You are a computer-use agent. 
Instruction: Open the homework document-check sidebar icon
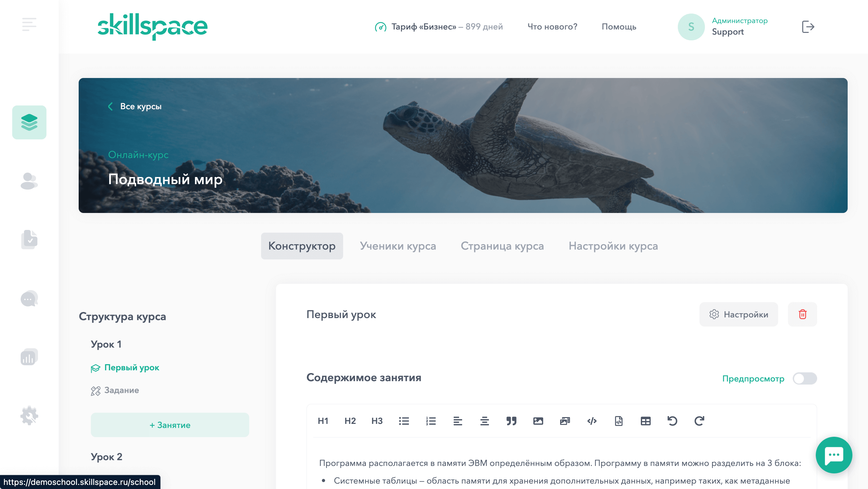tap(29, 239)
